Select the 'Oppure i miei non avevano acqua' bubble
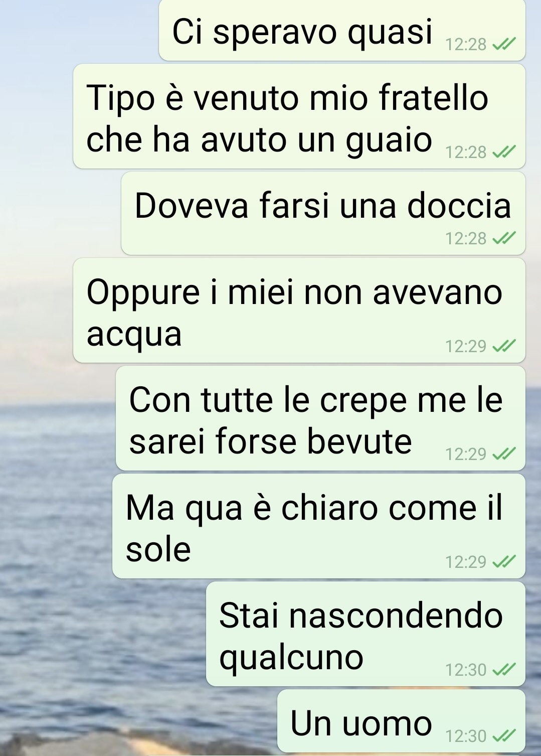The width and height of the screenshot is (541, 756). point(299,310)
